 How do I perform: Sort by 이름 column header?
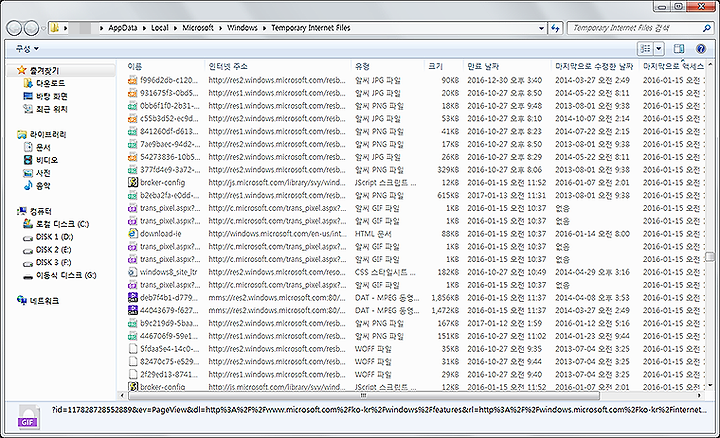[x=135, y=66]
